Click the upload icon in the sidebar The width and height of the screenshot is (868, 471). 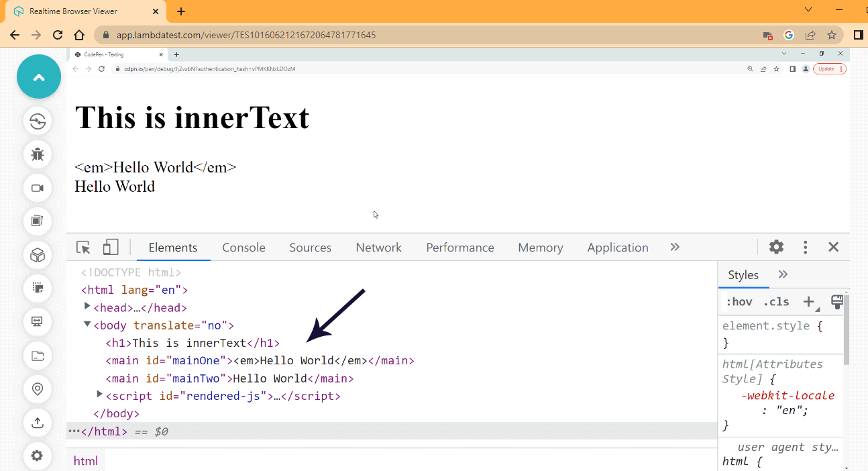tap(38, 423)
